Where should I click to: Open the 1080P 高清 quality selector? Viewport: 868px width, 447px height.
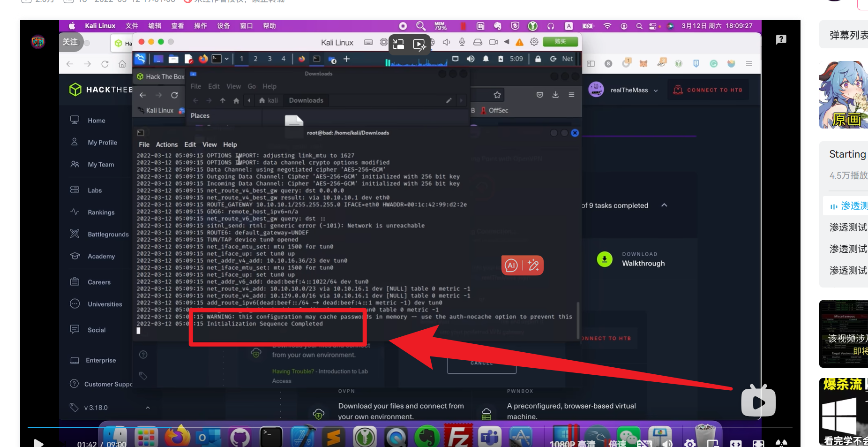point(572,443)
